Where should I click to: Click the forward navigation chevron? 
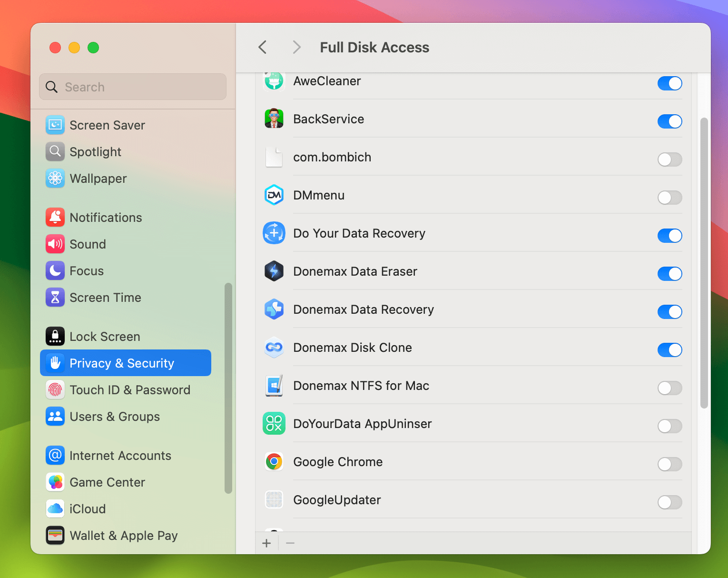[x=296, y=47]
